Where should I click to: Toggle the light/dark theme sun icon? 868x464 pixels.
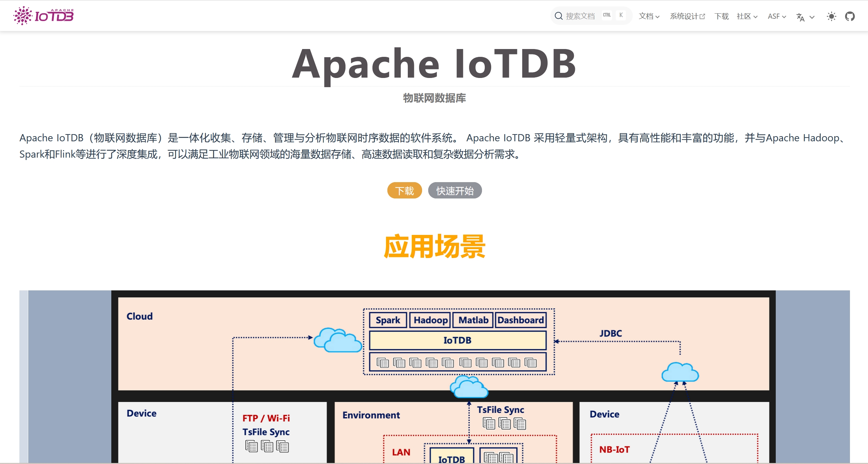[x=831, y=16]
